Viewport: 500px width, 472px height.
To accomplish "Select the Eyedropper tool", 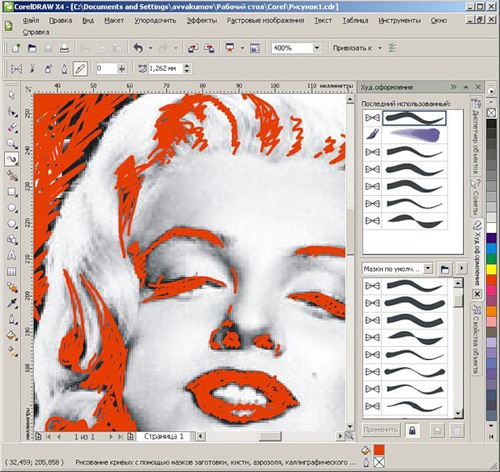I will pos(12,303).
